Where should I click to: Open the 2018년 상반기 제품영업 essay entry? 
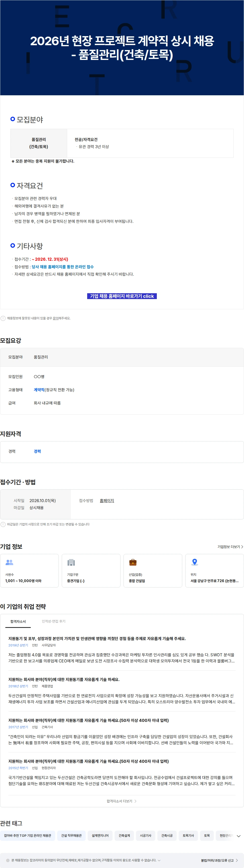122,690
